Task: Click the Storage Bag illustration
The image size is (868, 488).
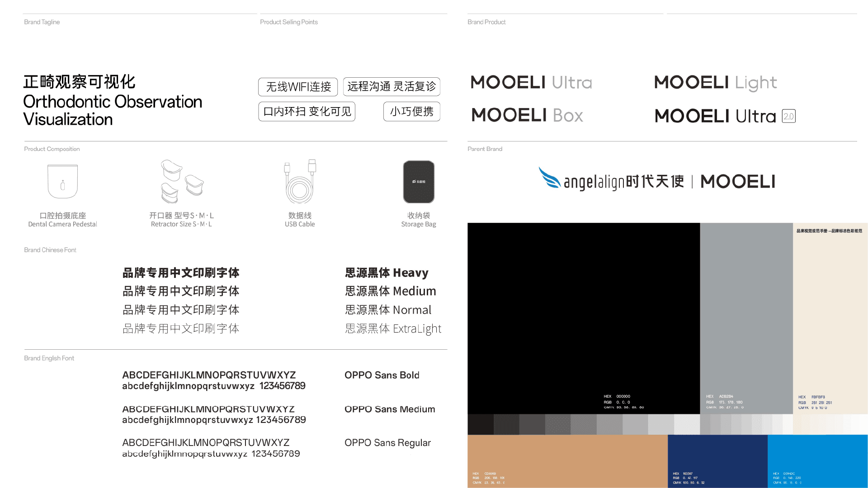Action: pos(419,182)
